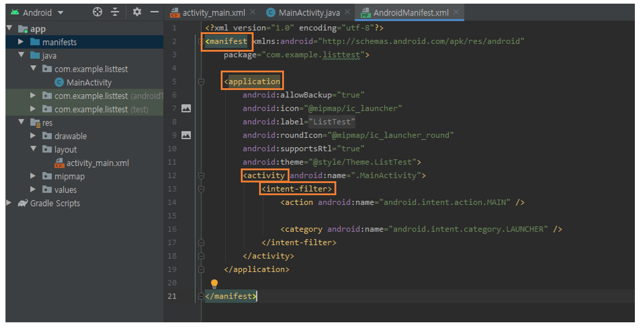This screenshot has width=644, height=329.
Task: Click the schemas.android.com namespace URL
Action: pos(421,41)
